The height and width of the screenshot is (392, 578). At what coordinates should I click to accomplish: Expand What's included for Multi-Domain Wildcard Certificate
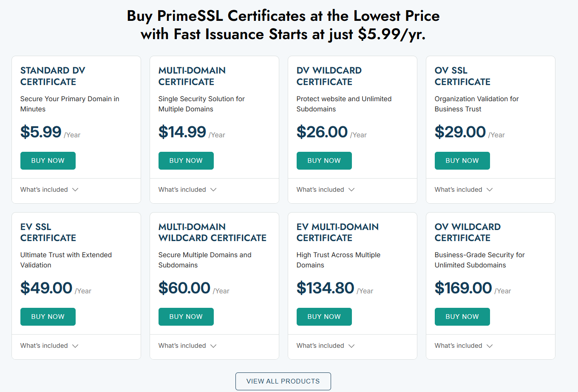pos(187,346)
